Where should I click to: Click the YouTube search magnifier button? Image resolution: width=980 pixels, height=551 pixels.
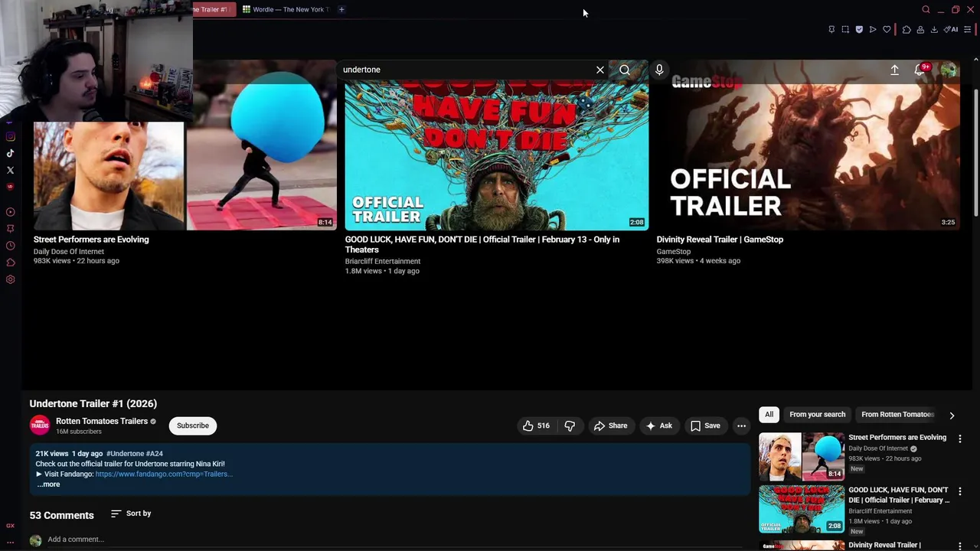tap(625, 70)
